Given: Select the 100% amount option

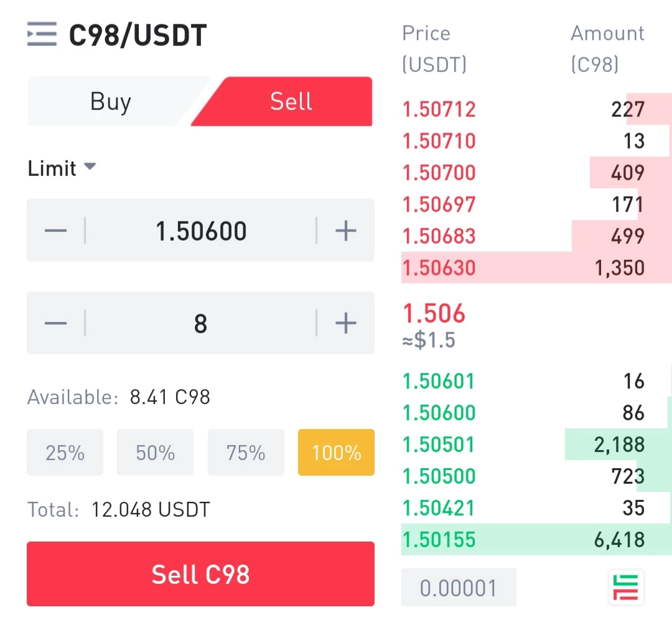Looking at the screenshot, I should 337,452.
